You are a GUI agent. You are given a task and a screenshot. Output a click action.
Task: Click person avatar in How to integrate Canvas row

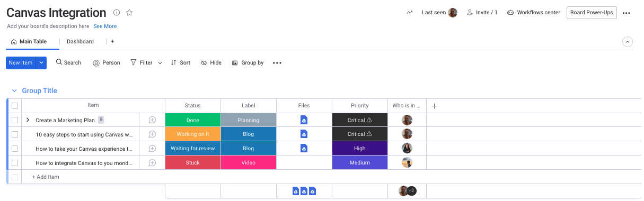click(x=407, y=163)
